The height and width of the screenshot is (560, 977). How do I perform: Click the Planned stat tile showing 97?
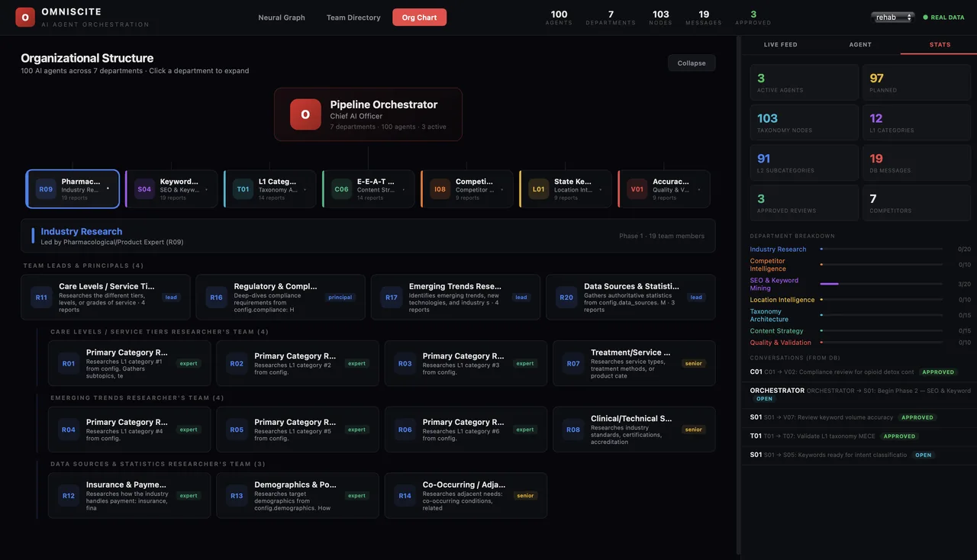[x=917, y=82]
